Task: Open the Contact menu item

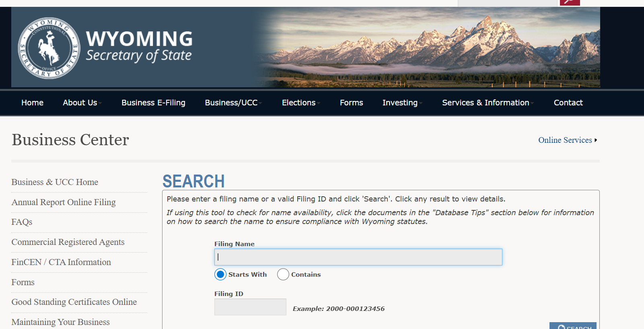Action: tap(568, 103)
